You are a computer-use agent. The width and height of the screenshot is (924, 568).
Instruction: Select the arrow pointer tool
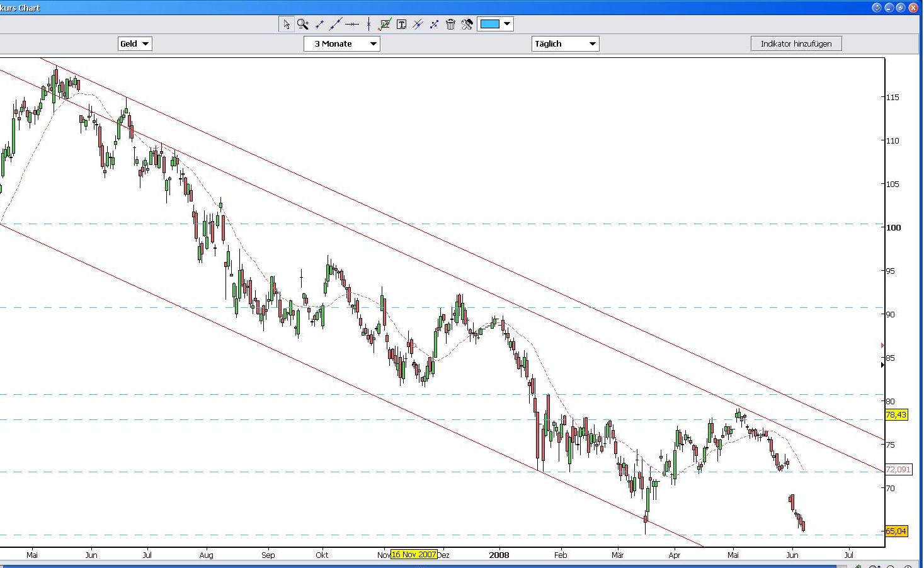[x=287, y=25]
